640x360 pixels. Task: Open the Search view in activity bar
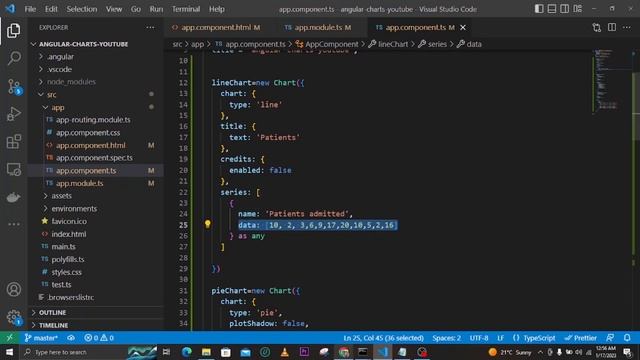[13, 58]
